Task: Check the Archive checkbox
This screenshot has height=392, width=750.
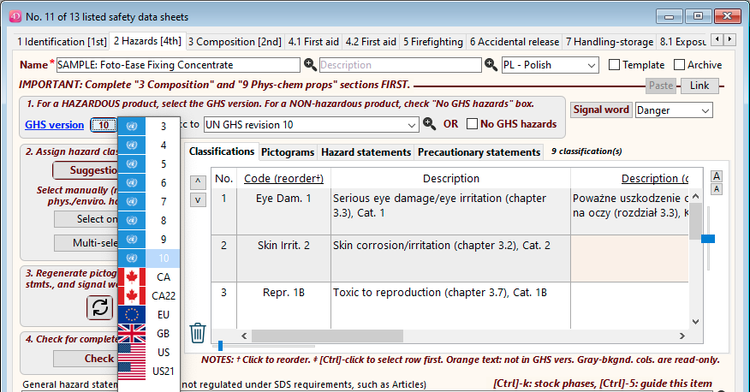Action: tap(679, 65)
